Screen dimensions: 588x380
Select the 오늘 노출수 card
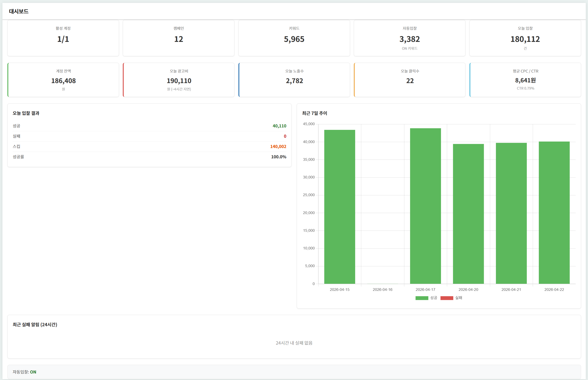coord(294,80)
